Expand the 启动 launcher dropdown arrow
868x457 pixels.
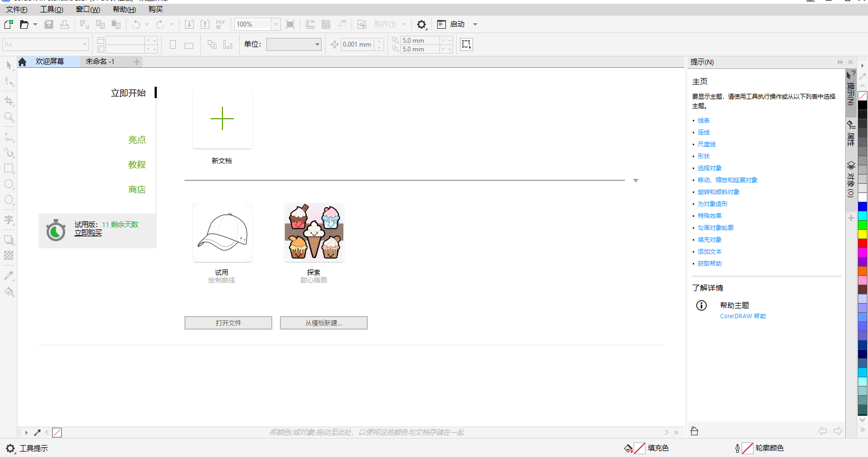475,24
